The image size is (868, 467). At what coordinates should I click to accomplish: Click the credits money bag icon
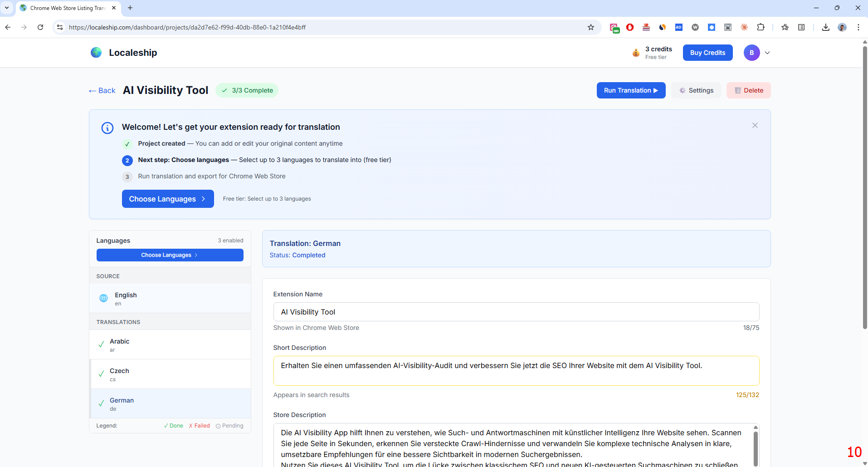coord(636,53)
